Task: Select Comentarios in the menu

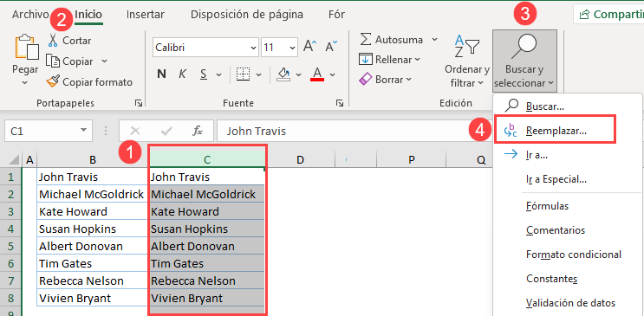Action: [x=568, y=230]
